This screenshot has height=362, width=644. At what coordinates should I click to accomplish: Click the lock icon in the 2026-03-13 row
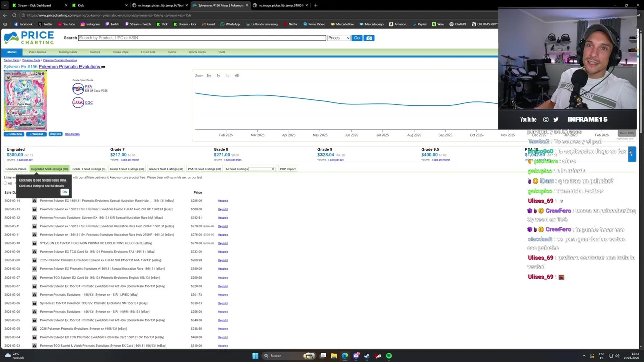coord(34,209)
